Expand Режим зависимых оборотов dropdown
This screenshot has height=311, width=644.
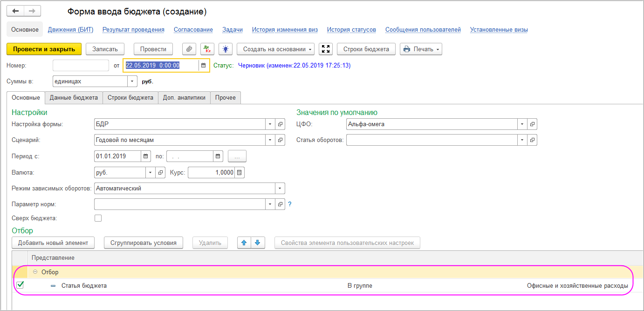tap(280, 189)
